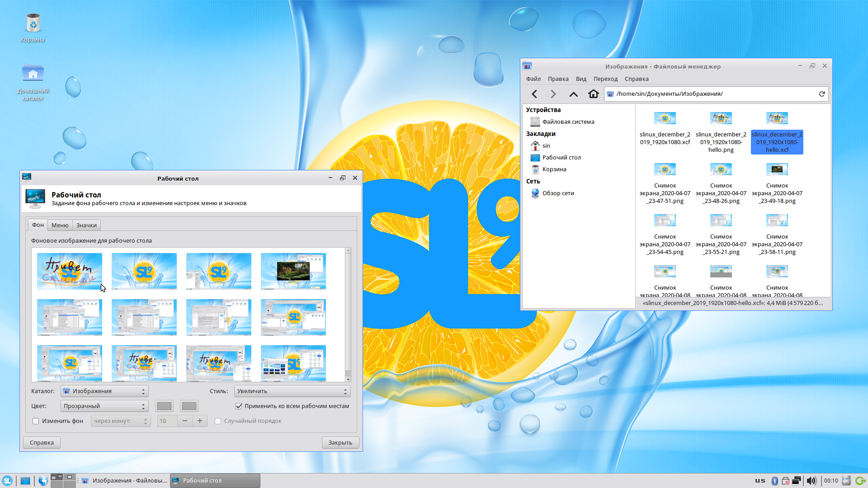
Task: Open the Color dropdown set to Прозрачный
Action: point(104,406)
